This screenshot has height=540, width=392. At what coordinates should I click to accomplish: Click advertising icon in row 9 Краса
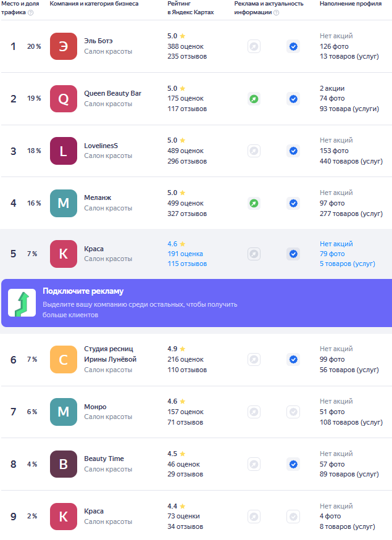254,517
